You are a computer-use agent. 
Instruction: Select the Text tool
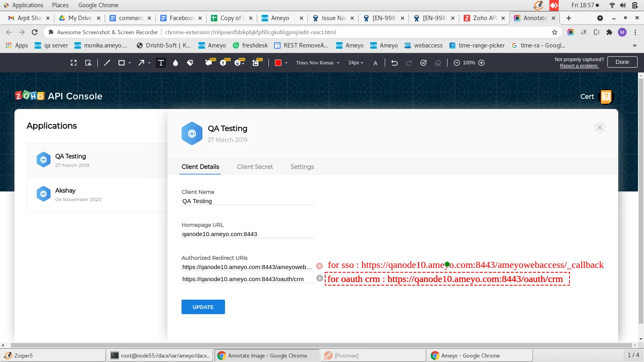[x=161, y=63]
